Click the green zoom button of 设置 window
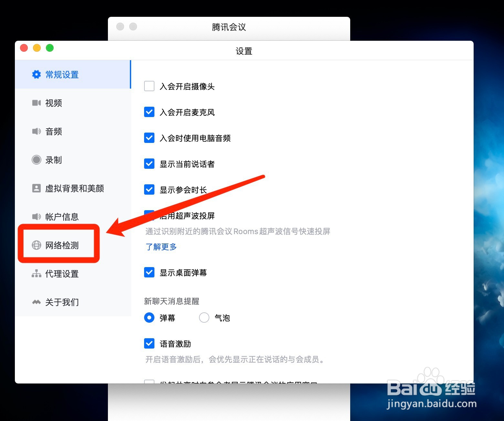Image resolution: width=504 pixels, height=421 pixels. pos(50,48)
